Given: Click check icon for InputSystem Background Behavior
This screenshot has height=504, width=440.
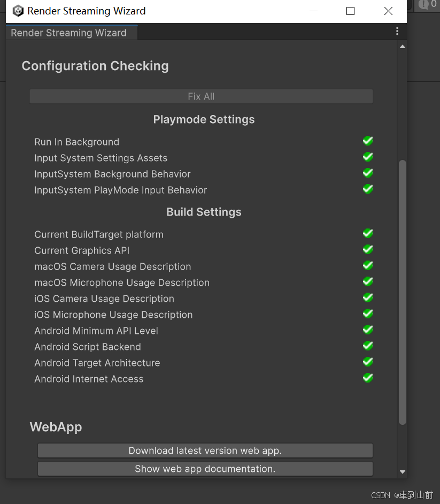Looking at the screenshot, I should click(368, 173).
